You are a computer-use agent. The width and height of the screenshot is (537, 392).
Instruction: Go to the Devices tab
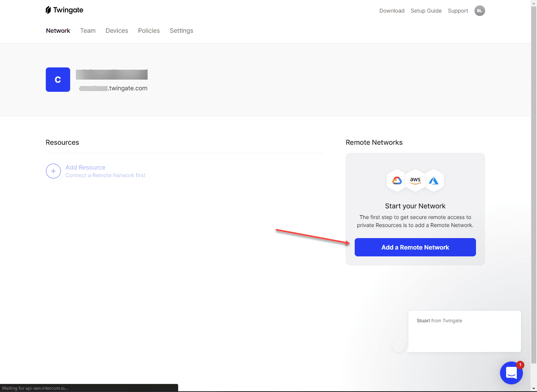[117, 31]
